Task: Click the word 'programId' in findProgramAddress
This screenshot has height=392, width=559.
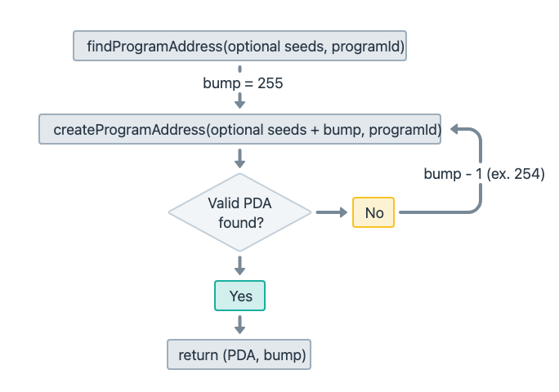Action: (371, 47)
